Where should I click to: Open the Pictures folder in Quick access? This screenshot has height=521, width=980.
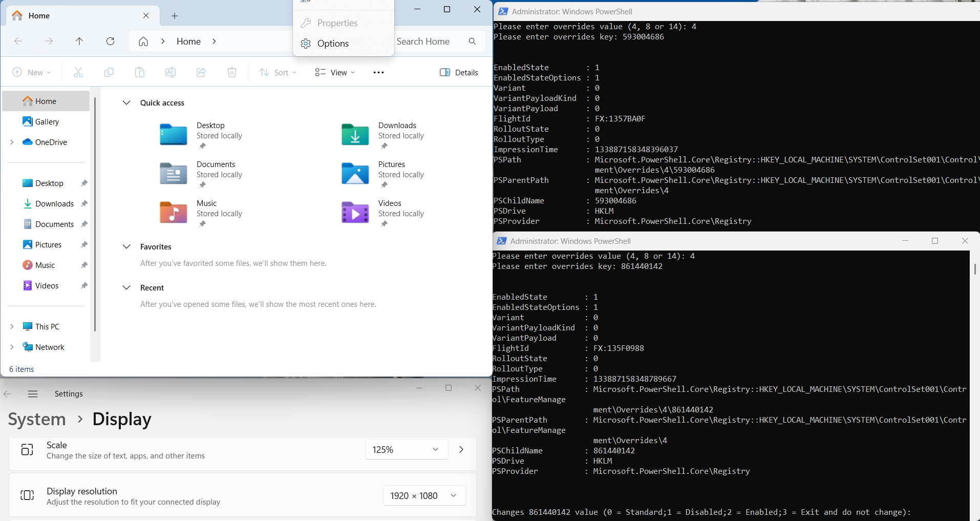[384, 175]
